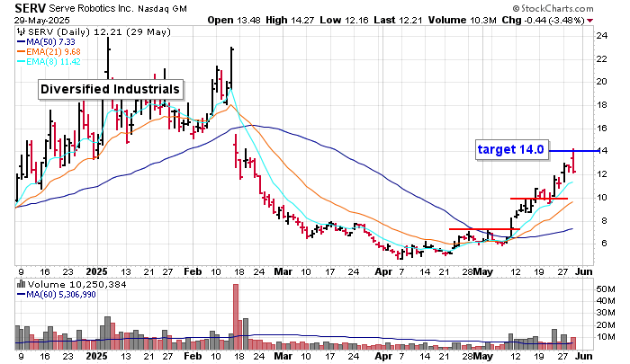Click the red down-triangle after the Chg value
Screen dimensions: 630x364
pos(589,21)
